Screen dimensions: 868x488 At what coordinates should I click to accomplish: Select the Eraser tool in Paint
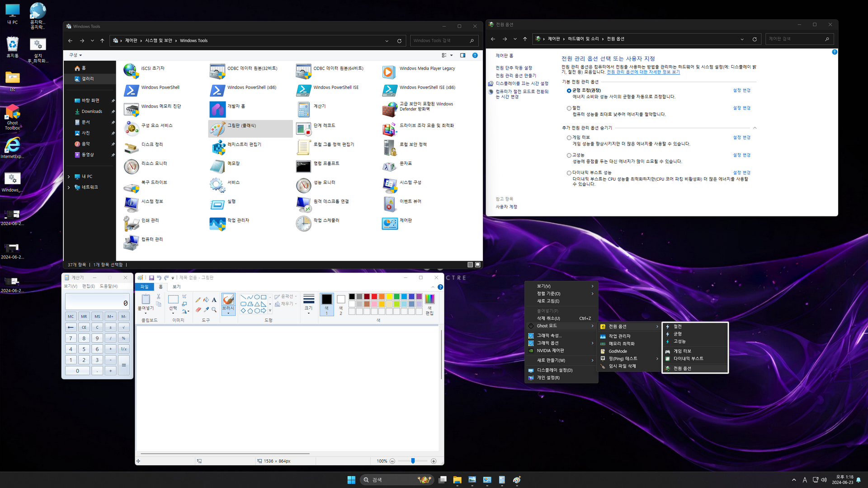coord(198,310)
